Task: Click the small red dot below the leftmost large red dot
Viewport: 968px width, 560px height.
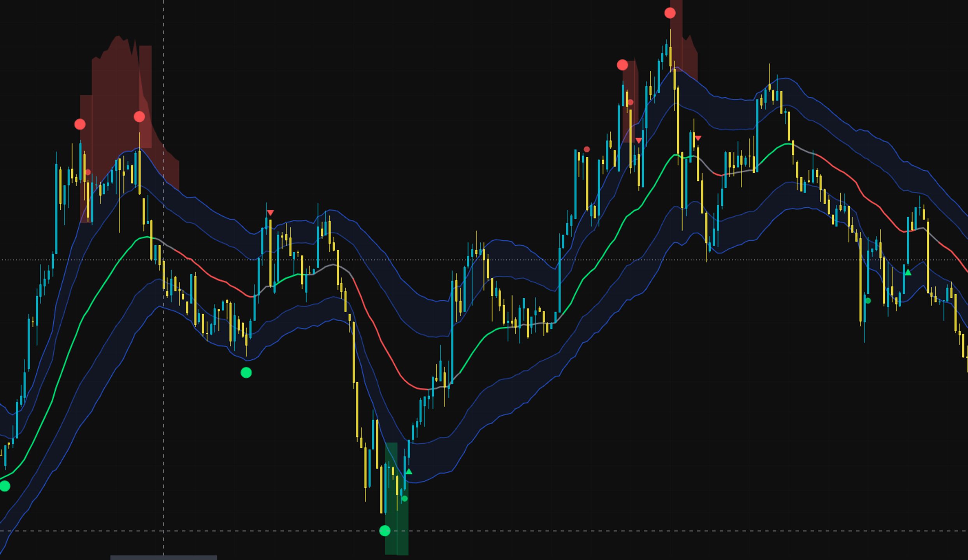Action: click(x=88, y=172)
